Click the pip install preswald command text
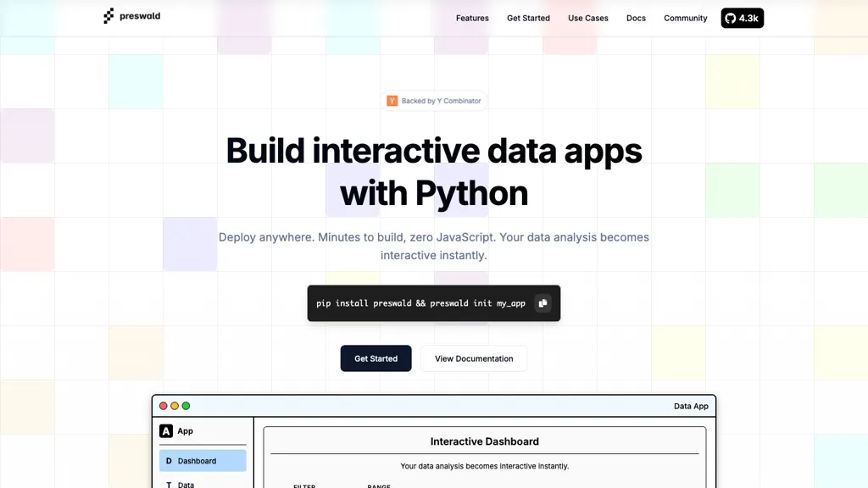Screen dimensions: 868x488 click(420, 303)
